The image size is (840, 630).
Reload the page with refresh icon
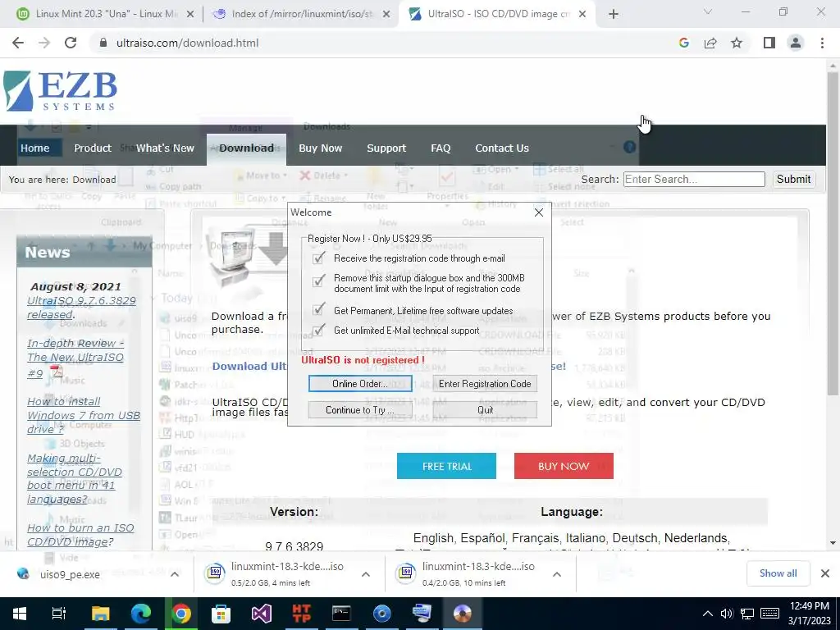click(x=71, y=43)
